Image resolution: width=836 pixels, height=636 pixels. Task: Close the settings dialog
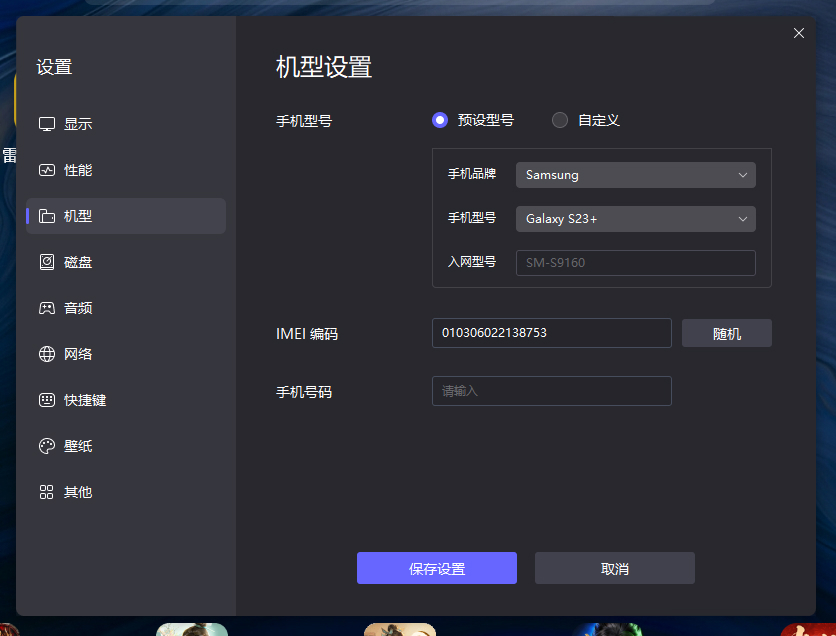(798, 33)
